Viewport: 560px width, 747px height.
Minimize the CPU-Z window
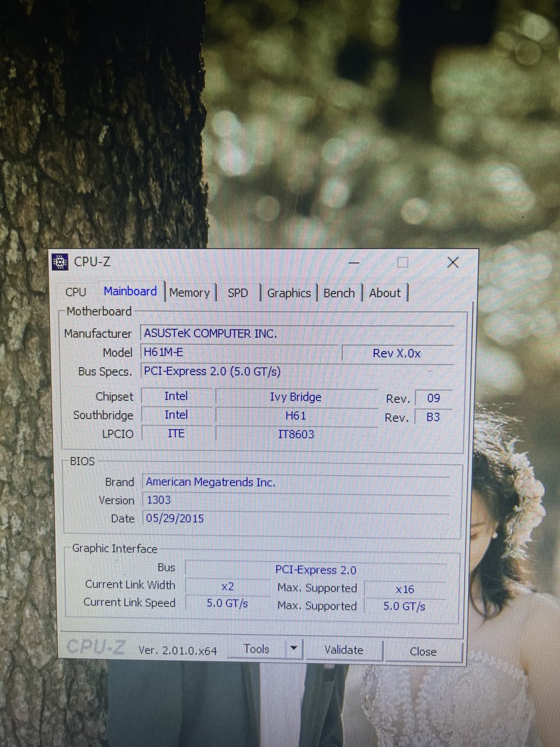coord(353,263)
